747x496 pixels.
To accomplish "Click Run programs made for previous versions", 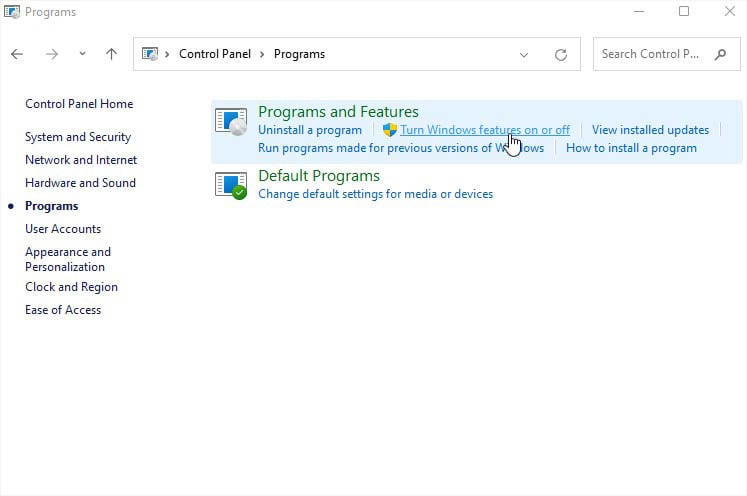I will 401,148.
